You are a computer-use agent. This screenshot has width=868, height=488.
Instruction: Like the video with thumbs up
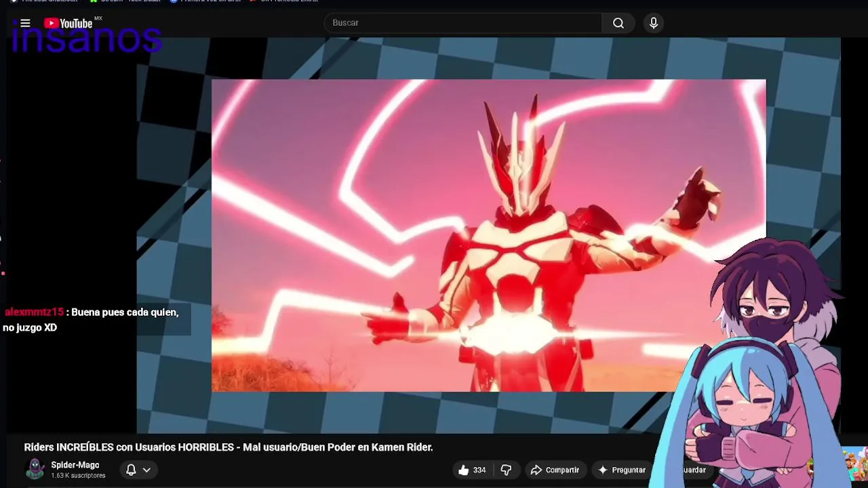464,470
